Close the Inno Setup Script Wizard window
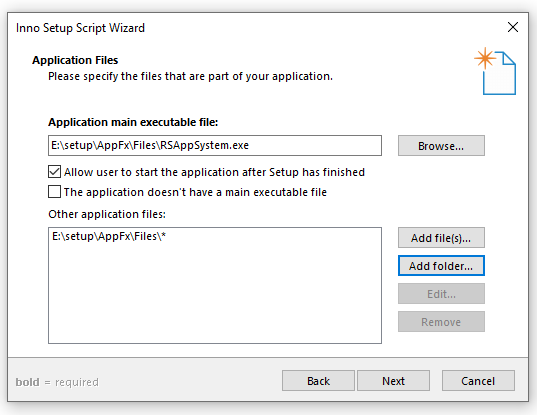This screenshot has height=415, width=537. [513, 27]
